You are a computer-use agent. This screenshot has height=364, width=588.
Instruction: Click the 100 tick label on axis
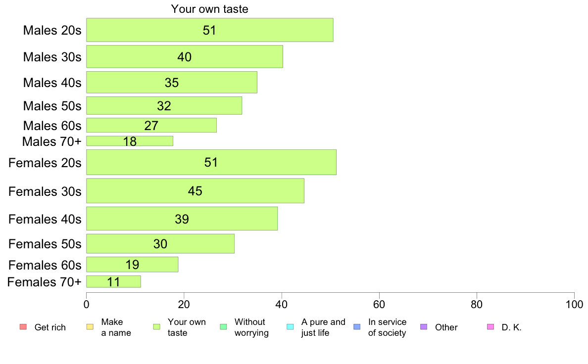coord(574,304)
